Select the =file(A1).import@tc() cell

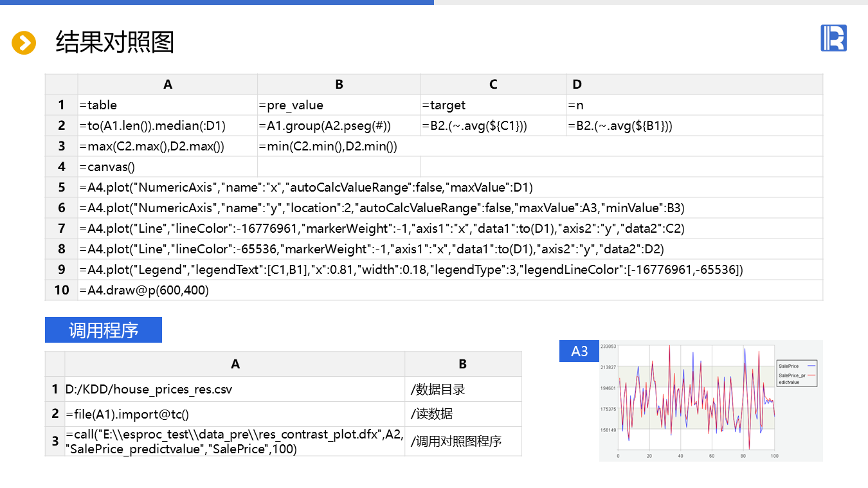pyautogui.click(x=235, y=414)
